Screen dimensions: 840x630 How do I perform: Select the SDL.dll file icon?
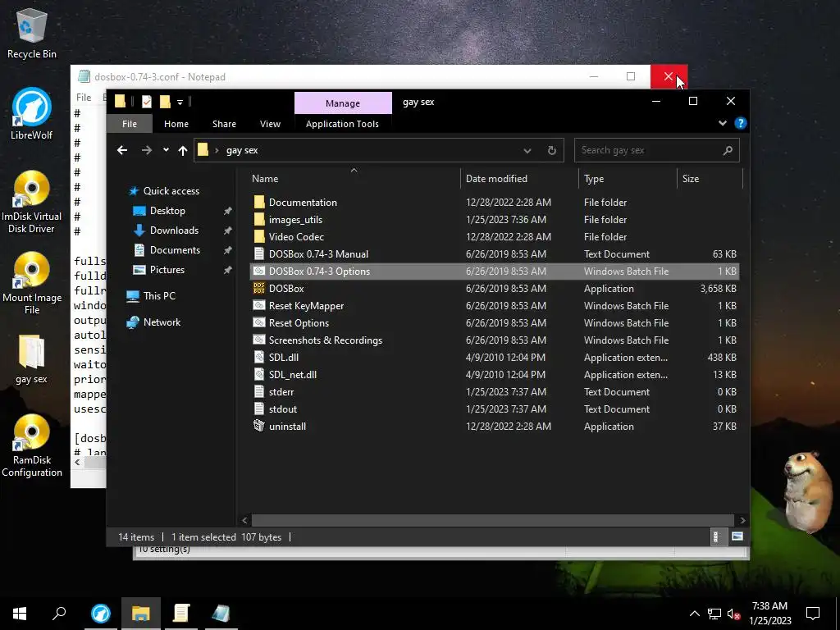pos(259,358)
